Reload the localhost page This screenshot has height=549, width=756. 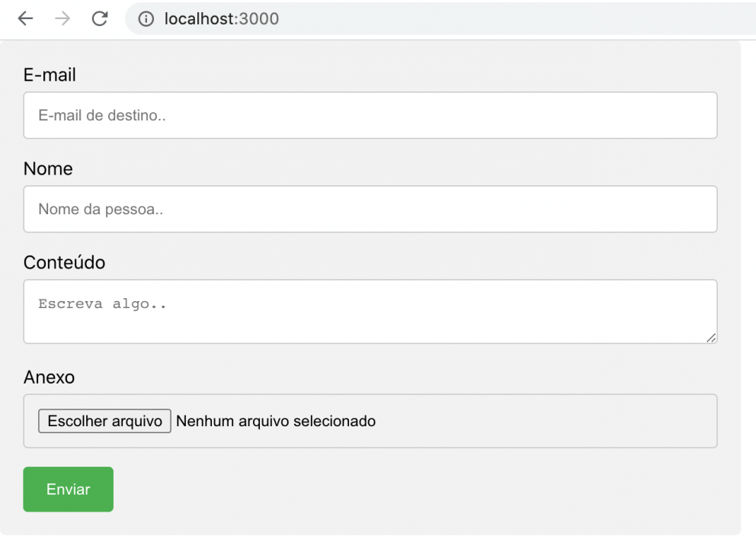tap(99, 18)
